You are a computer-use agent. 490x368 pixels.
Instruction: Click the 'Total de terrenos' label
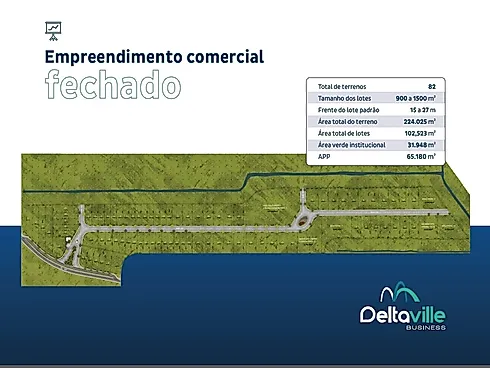(x=342, y=87)
